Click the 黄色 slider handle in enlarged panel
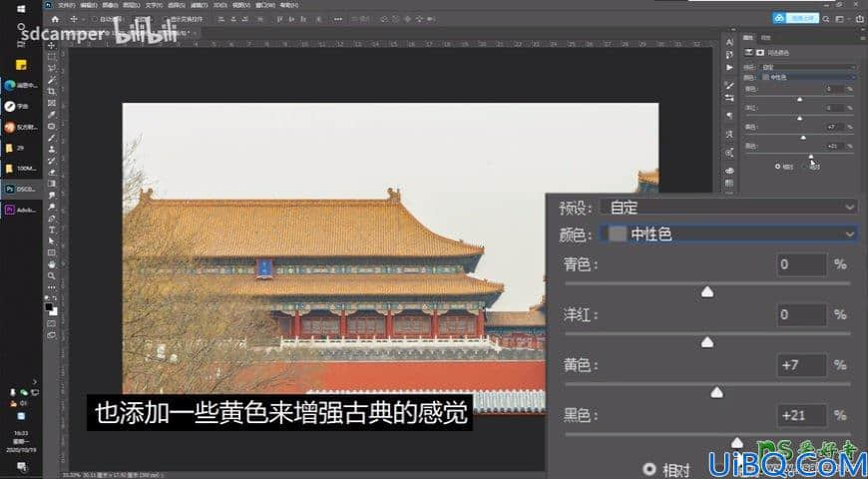 [x=717, y=392]
